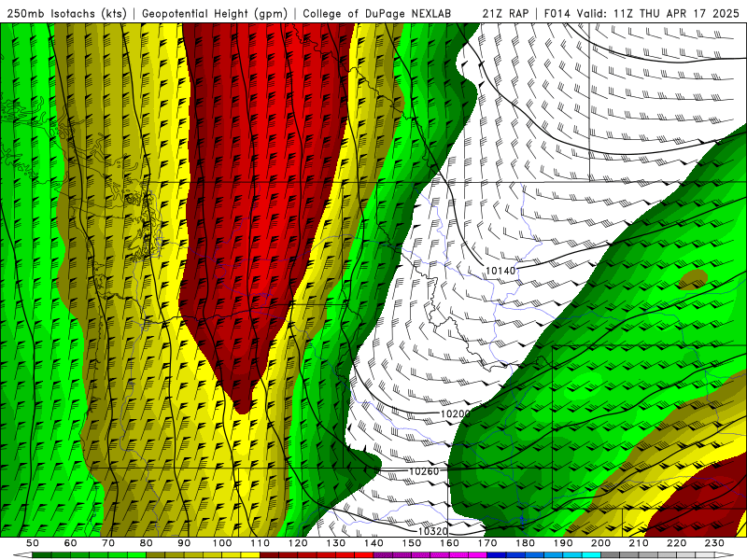
Task: Click the 190 value on the color scale
Action: pyautogui.click(x=563, y=543)
